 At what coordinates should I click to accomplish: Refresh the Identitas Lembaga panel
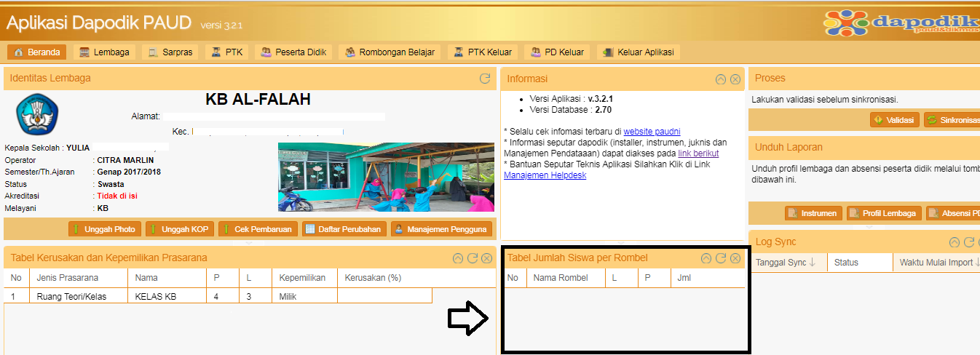click(485, 79)
